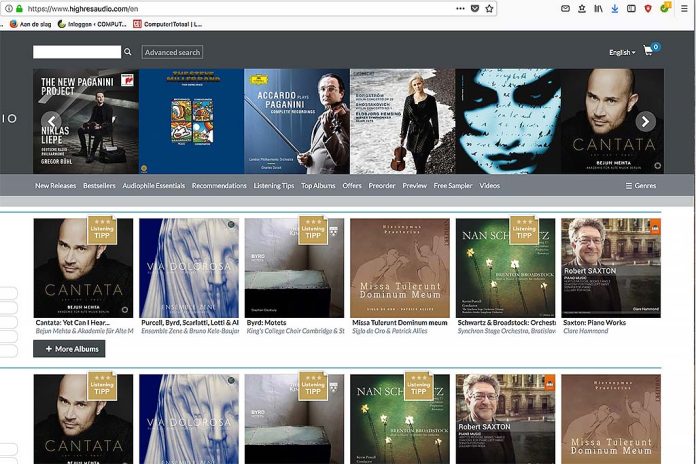Open the Pocket save icon in address bar
Viewport: 696px width, 464px height.
tap(475, 8)
